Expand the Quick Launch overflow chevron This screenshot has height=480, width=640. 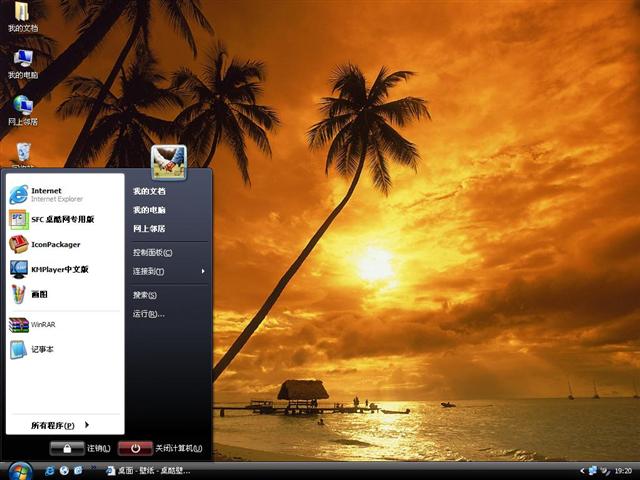[x=93, y=467]
